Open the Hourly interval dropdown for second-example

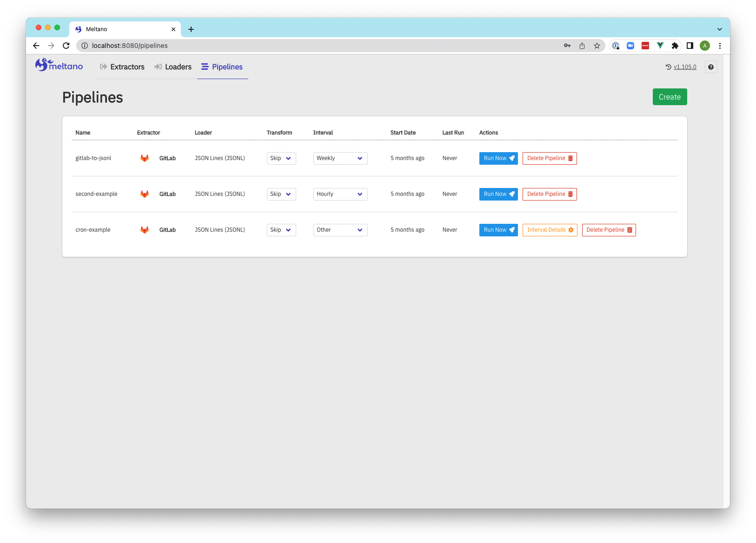(340, 194)
